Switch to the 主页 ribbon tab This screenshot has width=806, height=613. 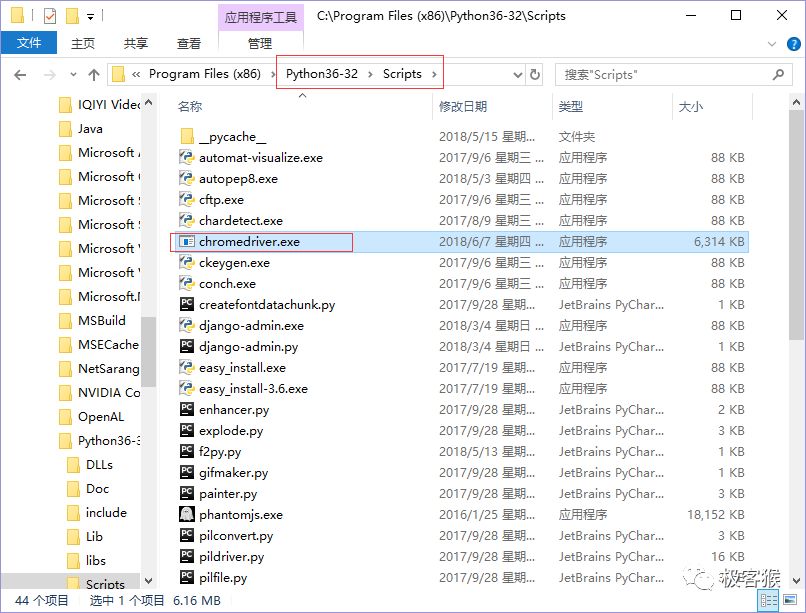(82, 43)
